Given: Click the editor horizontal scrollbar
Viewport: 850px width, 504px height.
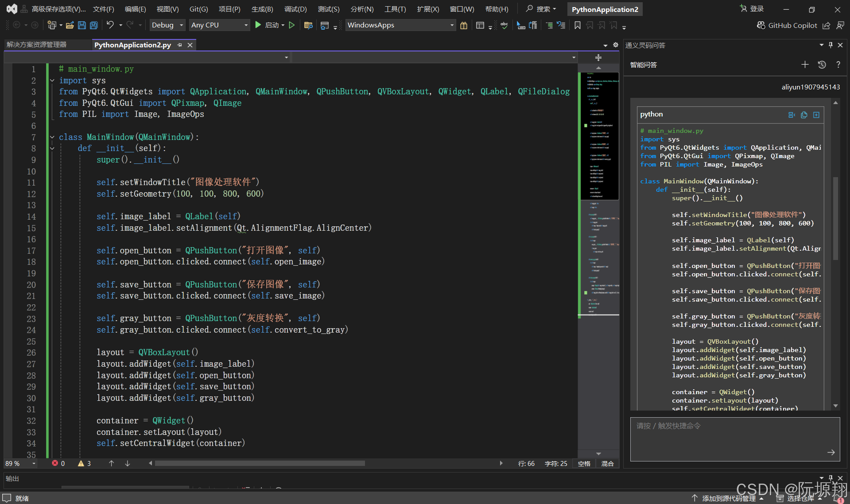Looking at the screenshot, I should (260, 463).
